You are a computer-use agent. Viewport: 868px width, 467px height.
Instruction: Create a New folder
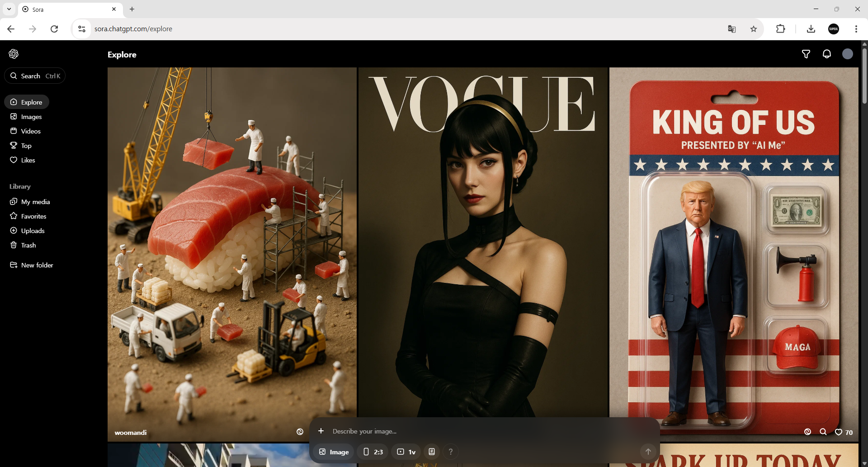(32, 265)
